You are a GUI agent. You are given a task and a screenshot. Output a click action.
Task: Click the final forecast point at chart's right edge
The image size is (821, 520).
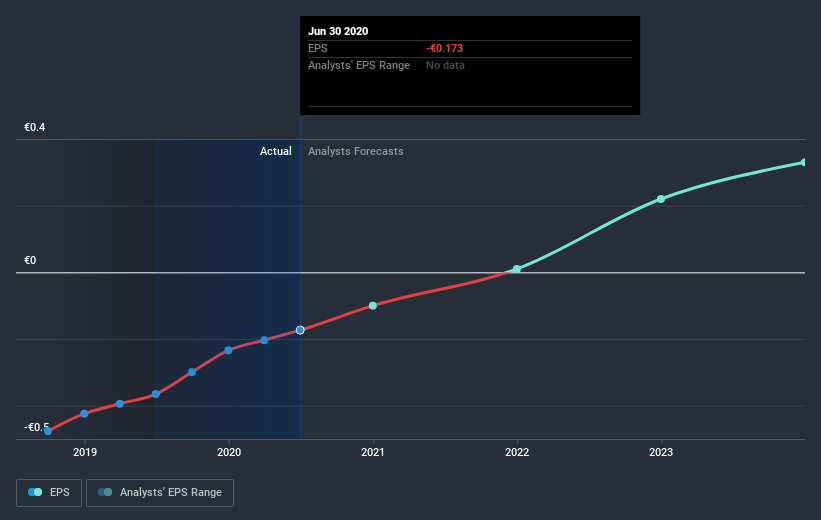[x=804, y=162]
